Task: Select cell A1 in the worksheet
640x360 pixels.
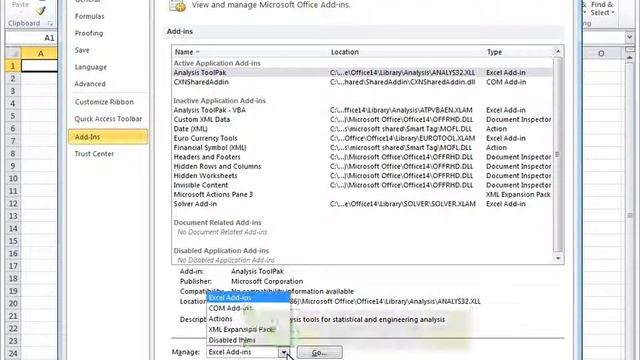Action: tap(40, 66)
